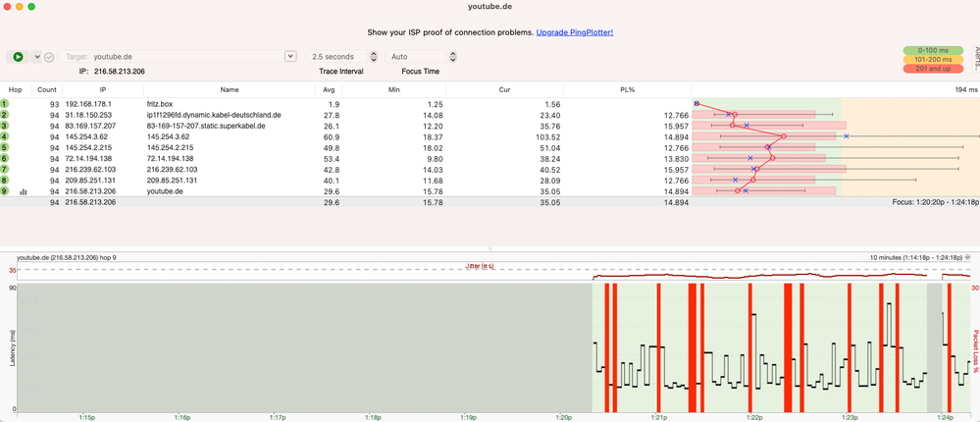Open the Alerts side tab
This screenshot has height=422, width=980.
pos(976,59)
